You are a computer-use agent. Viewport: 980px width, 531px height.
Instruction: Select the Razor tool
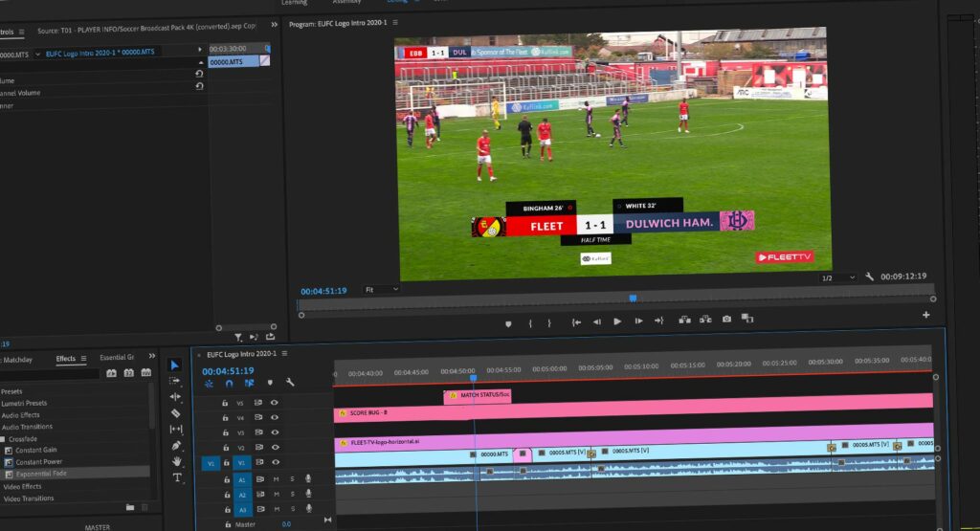(x=175, y=413)
